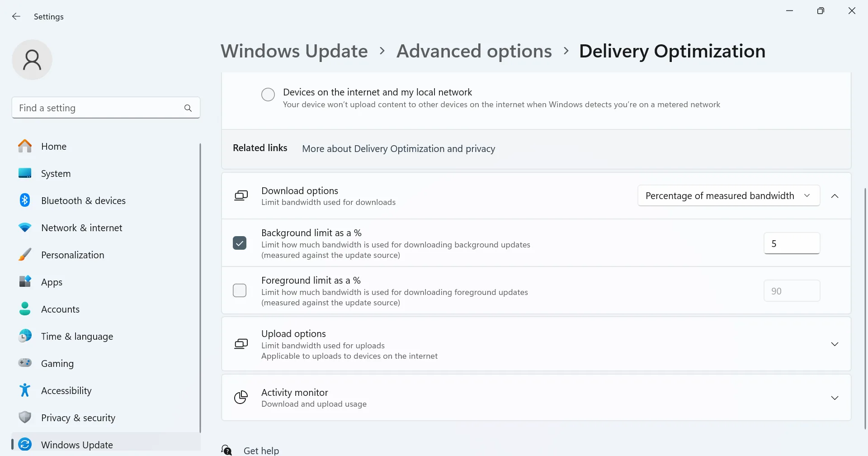The height and width of the screenshot is (456, 868).
Task: Click the Apps icon in sidebar
Action: [25, 282]
